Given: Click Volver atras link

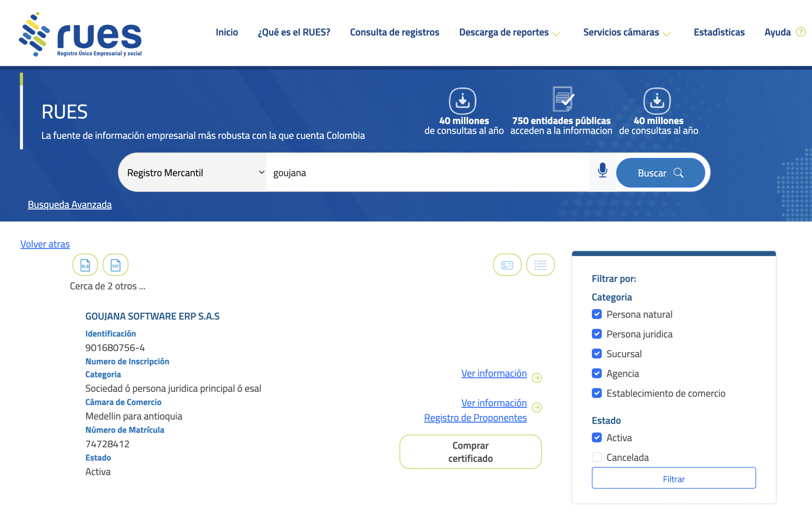Looking at the screenshot, I should 45,244.
